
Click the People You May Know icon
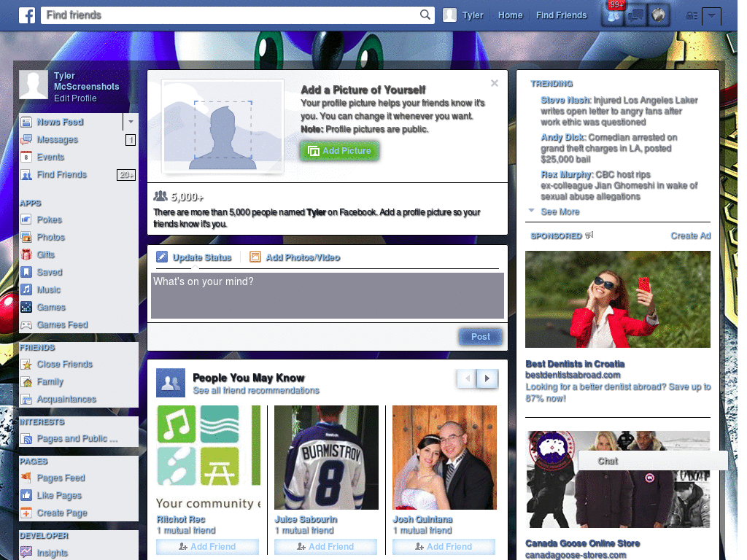coord(171,383)
